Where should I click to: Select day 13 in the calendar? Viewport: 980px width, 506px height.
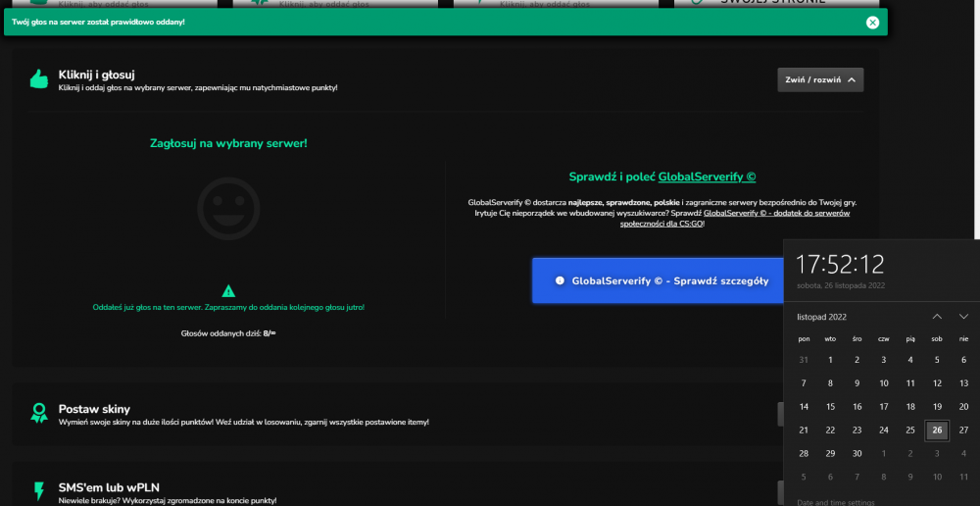click(963, 383)
